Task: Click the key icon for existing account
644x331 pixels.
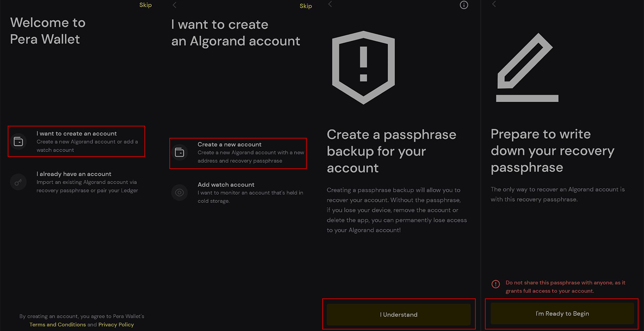Action: (x=18, y=182)
